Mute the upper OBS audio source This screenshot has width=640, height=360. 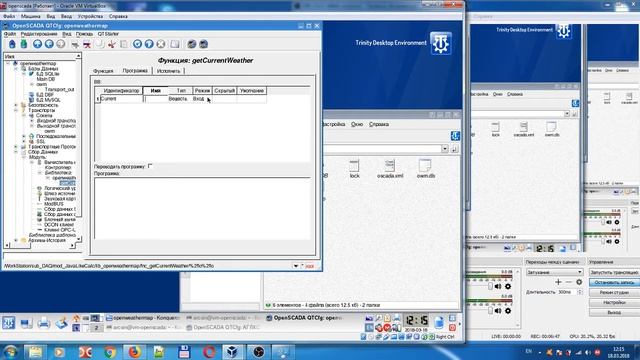tap(498, 287)
